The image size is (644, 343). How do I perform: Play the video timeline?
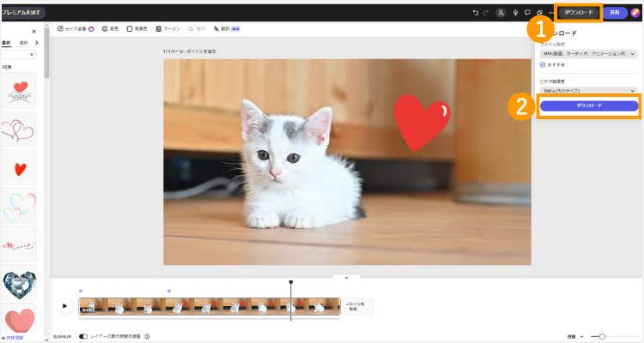click(x=64, y=306)
